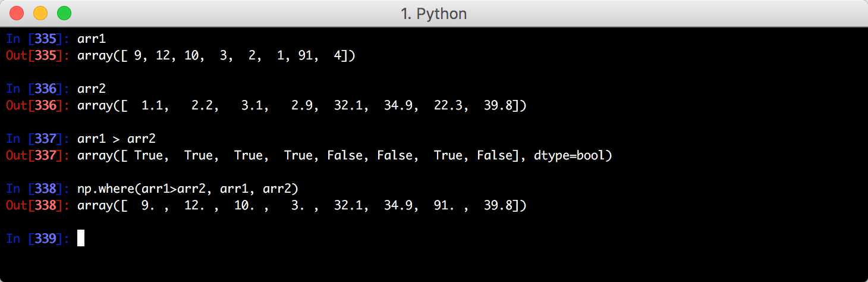Click the In [336] prompt label
The height and width of the screenshot is (282, 868).
[38, 89]
